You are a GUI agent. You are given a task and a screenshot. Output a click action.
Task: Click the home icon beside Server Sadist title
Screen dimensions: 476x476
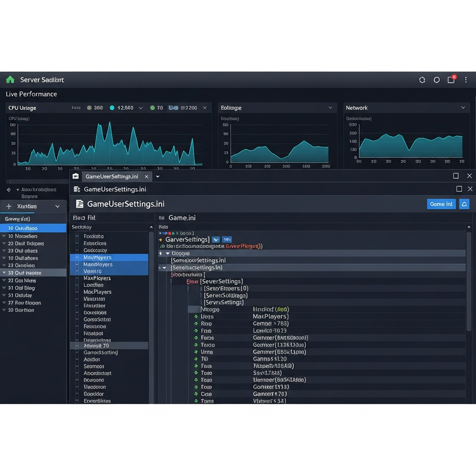pos(10,79)
